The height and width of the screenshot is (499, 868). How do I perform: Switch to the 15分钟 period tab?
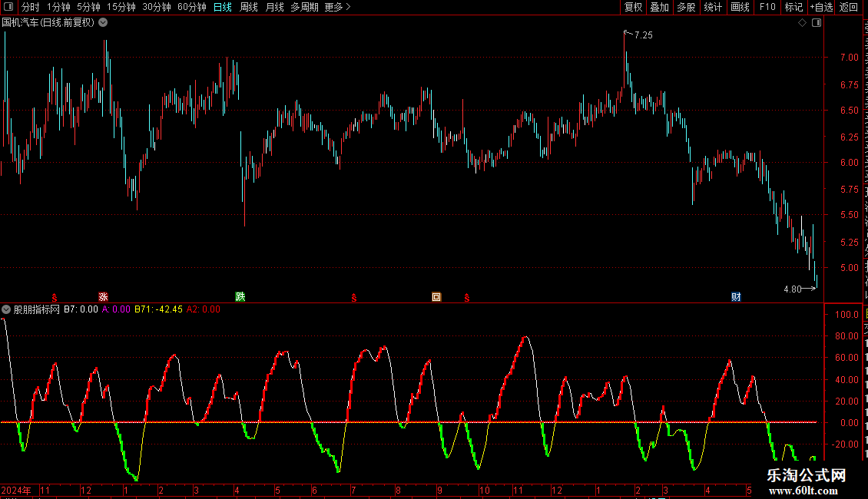(121, 7)
